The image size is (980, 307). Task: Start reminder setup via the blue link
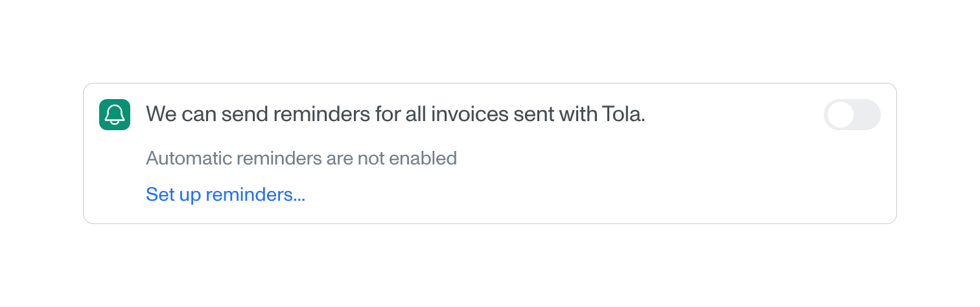226,194
